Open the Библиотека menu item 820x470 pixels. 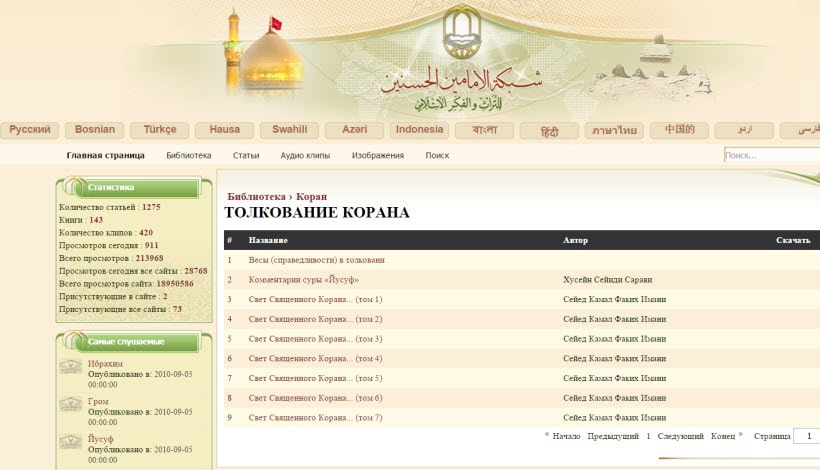pyautogui.click(x=189, y=155)
